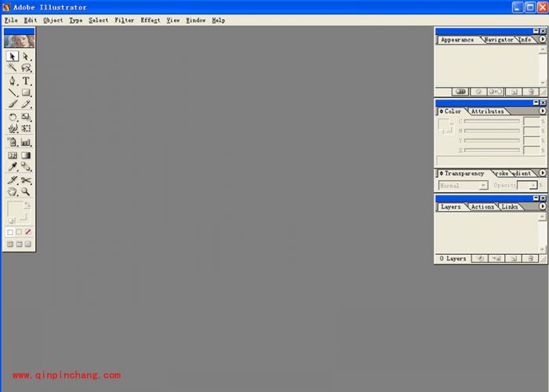Open the blending mode Normal dropdown
Viewport: 549px width, 392px height.
(x=463, y=186)
